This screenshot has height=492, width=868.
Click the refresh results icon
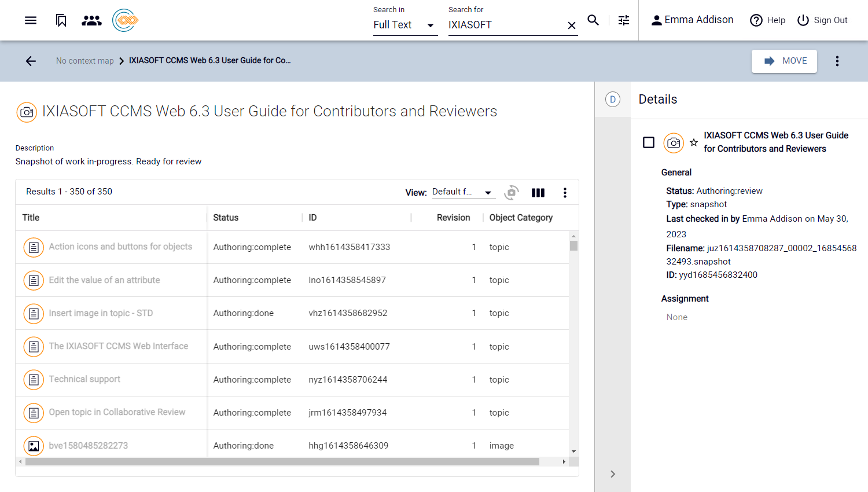tap(512, 193)
